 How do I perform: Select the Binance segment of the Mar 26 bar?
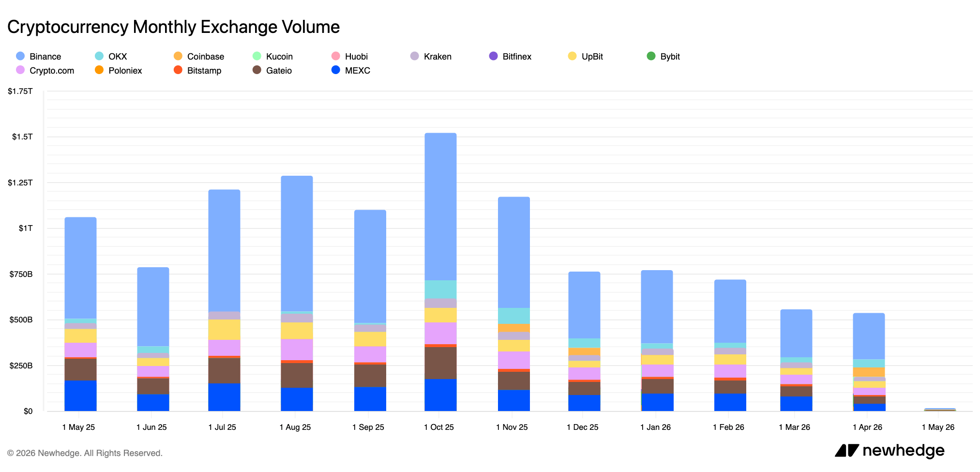796,334
